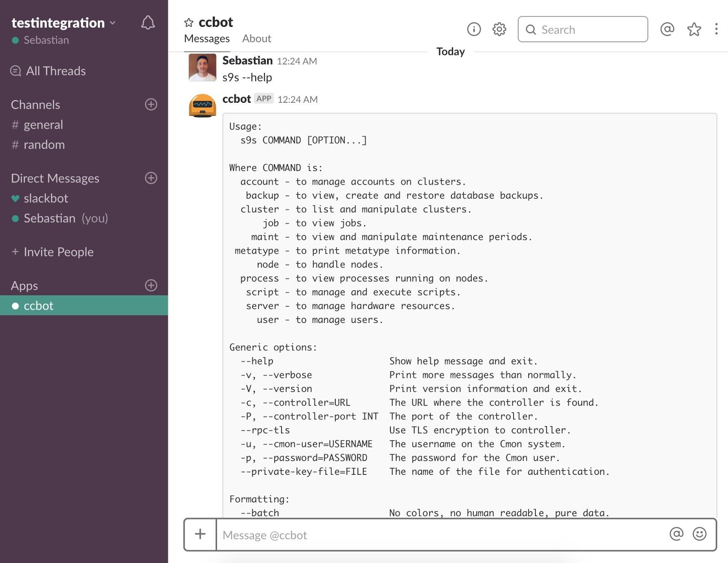Click the APP badge next to ccbot
The width and height of the screenshot is (728, 563).
coord(264,98)
